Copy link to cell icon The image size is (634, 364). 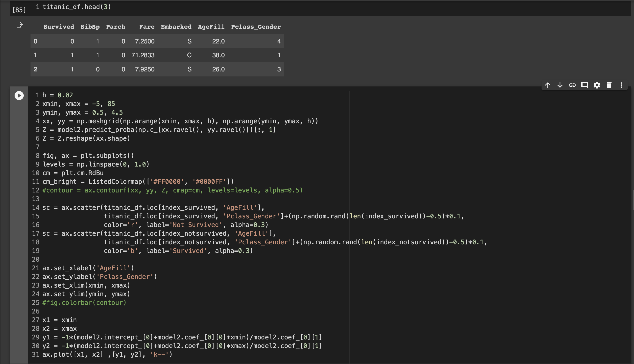(572, 85)
